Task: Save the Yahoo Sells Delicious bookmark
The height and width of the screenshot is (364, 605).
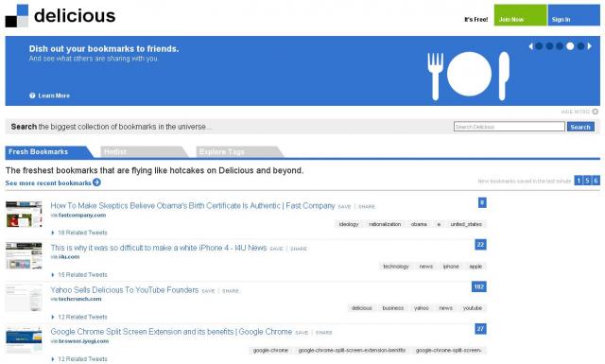Action: (x=208, y=291)
